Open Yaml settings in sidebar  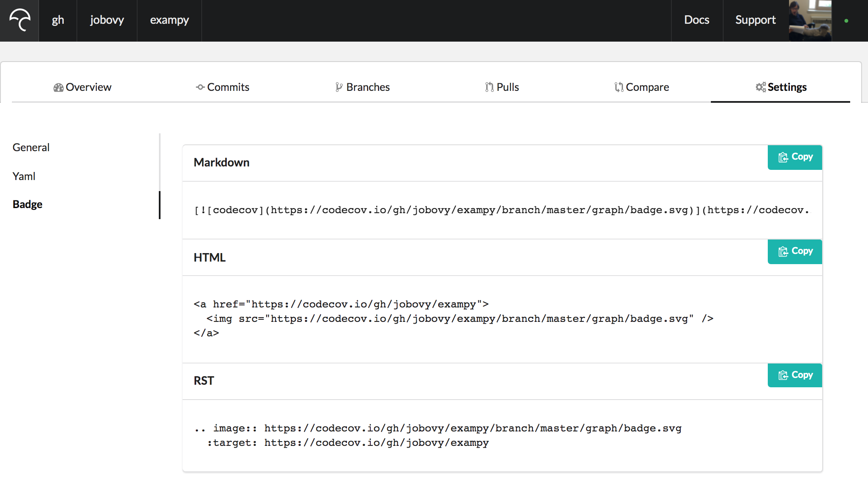point(24,176)
